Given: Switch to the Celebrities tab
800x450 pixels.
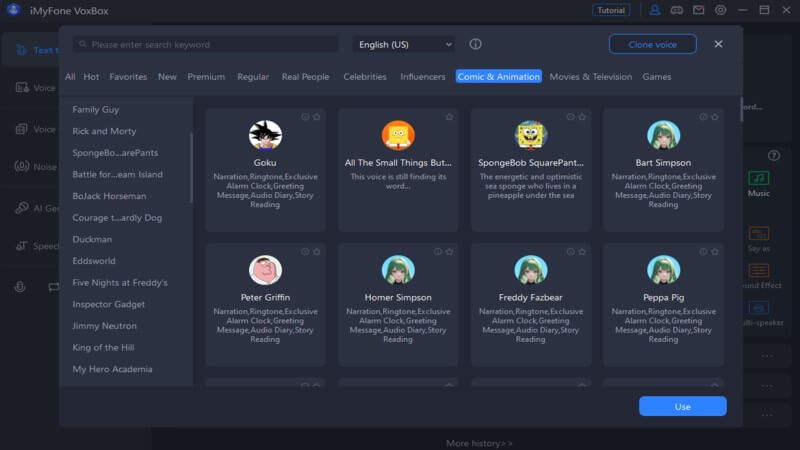Looking at the screenshot, I should [364, 77].
